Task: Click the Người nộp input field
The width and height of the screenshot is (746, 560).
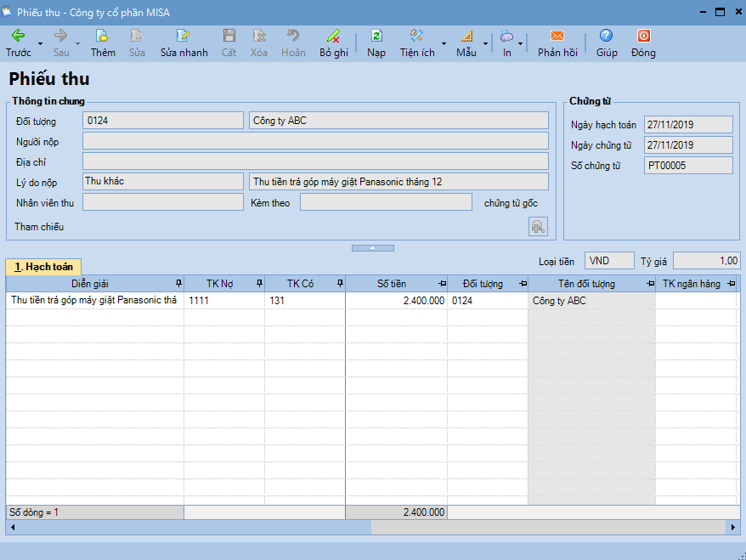Action: 315,141
